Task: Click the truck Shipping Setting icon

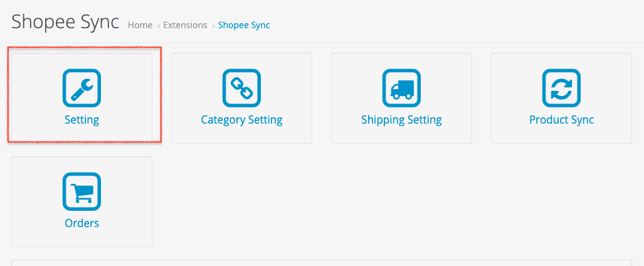Action: coord(401,88)
